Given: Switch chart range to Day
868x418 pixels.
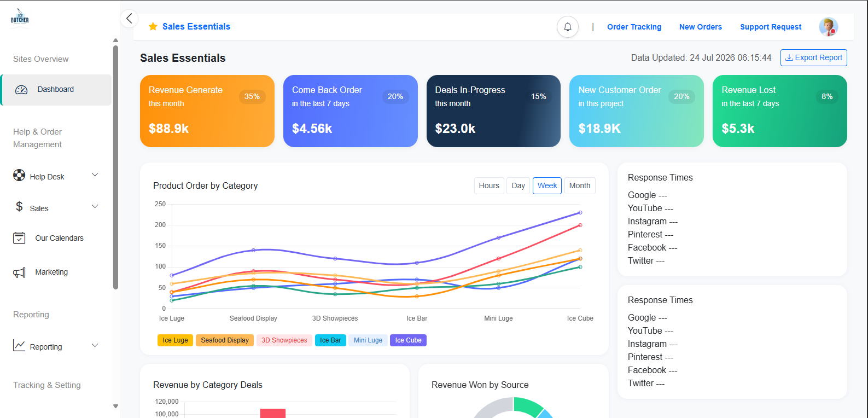Looking at the screenshot, I should click(x=518, y=185).
